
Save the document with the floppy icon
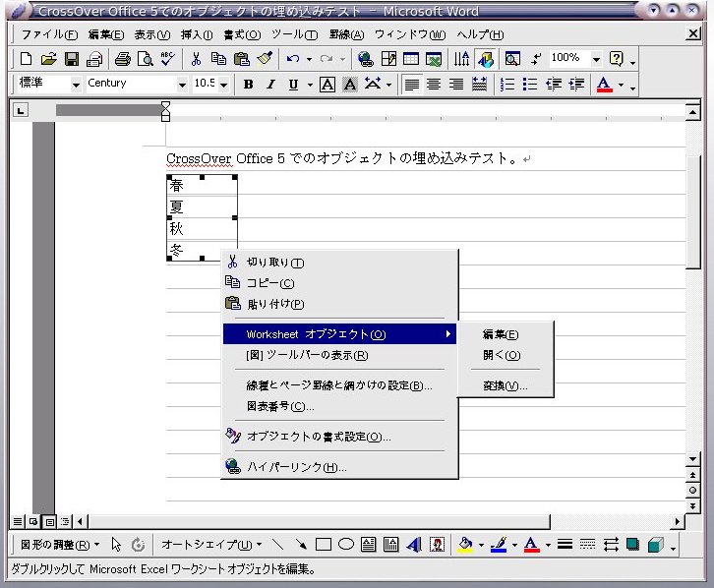click(72, 59)
